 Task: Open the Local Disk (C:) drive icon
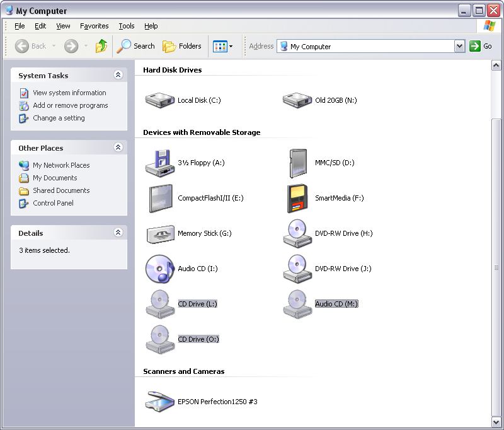pyautogui.click(x=159, y=100)
